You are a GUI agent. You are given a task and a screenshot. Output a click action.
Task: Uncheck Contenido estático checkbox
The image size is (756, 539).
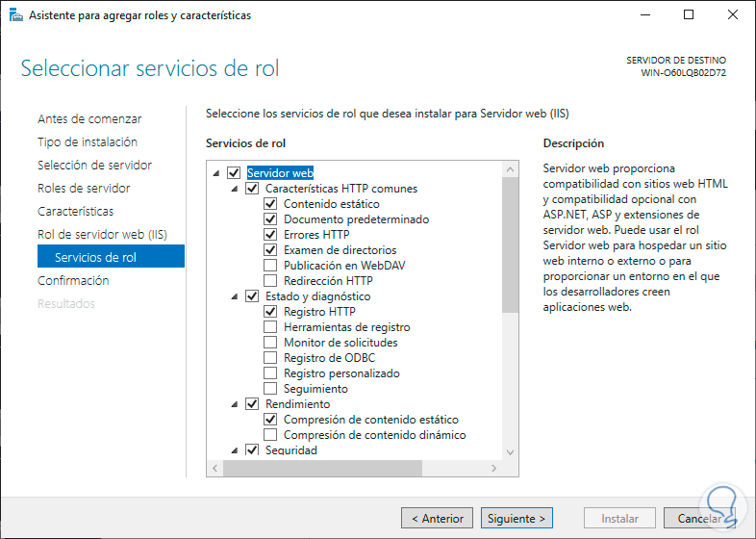tap(270, 204)
